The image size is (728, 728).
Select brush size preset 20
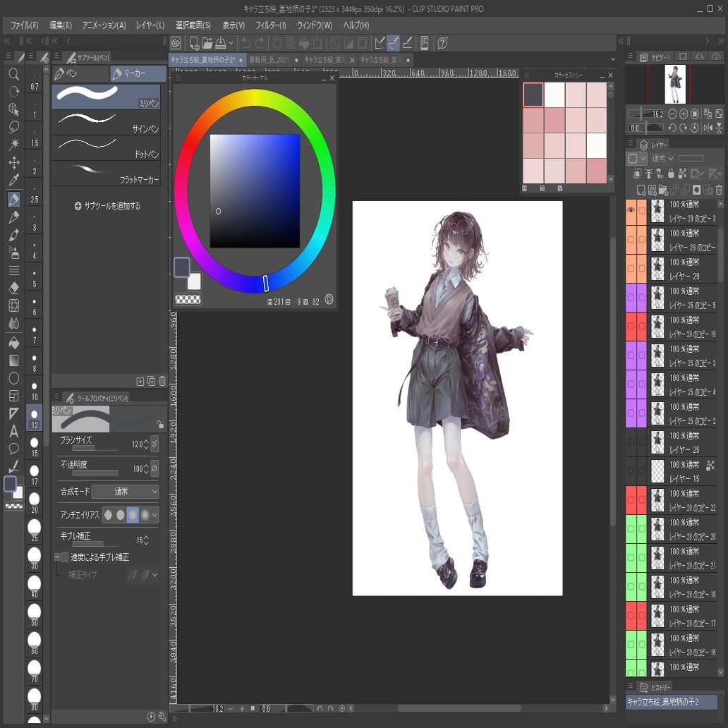(35, 503)
